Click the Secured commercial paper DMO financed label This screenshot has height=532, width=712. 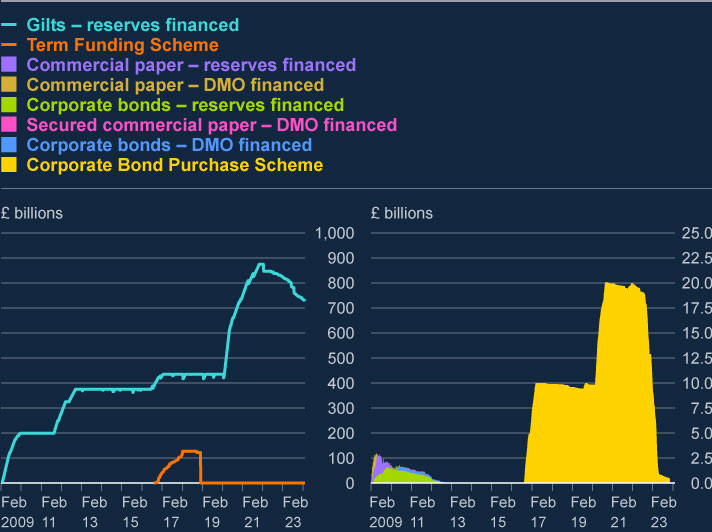[x=212, y=125]
